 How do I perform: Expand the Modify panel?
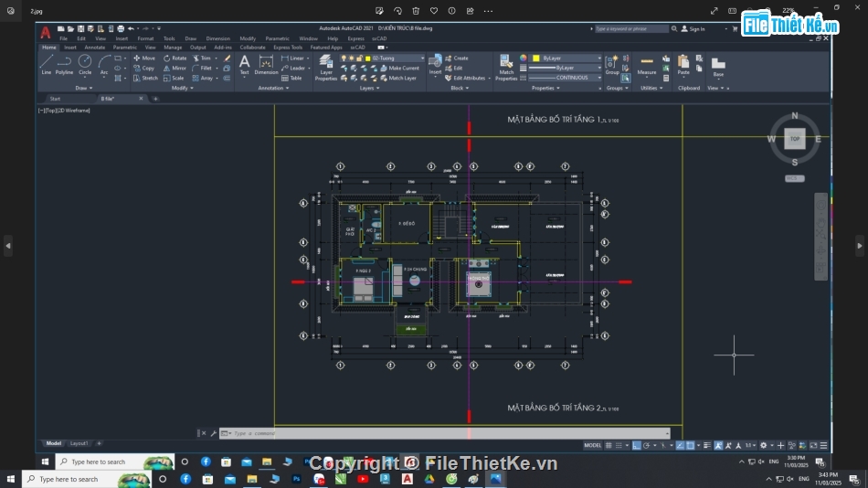[x=182, y=88]
